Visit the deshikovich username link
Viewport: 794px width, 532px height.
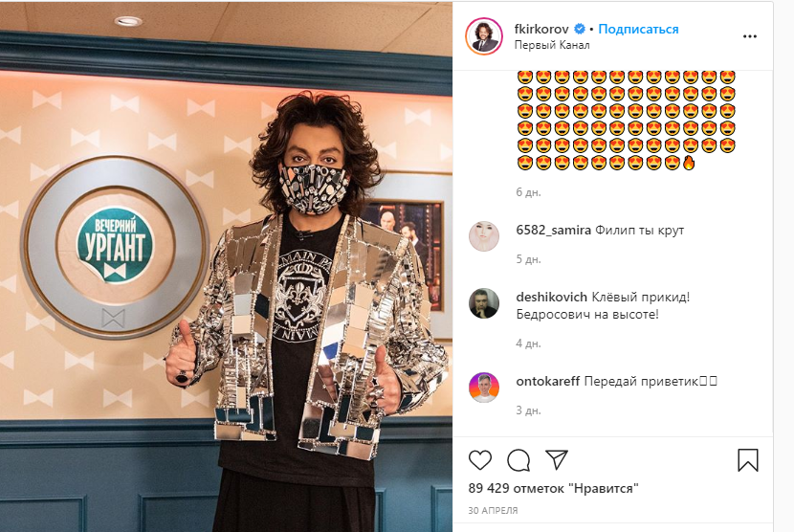551,297
